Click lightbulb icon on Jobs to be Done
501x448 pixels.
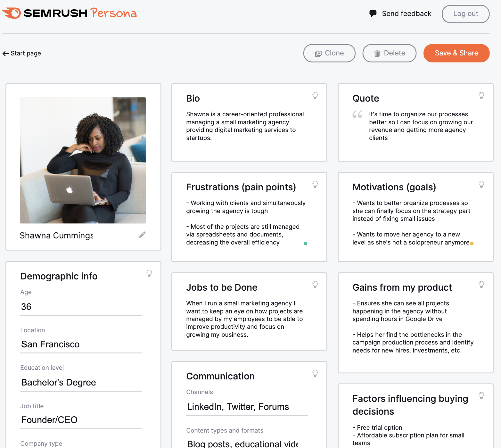[x=315, y=284]
